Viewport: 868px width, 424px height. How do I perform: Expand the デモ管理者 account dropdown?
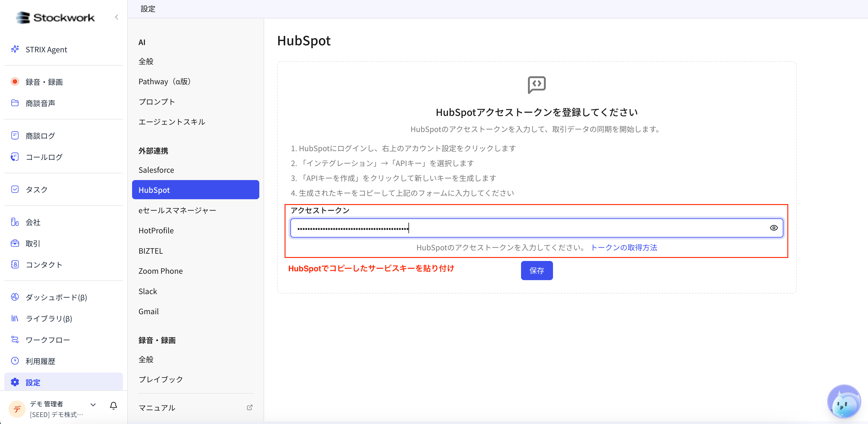click(93, 405)
